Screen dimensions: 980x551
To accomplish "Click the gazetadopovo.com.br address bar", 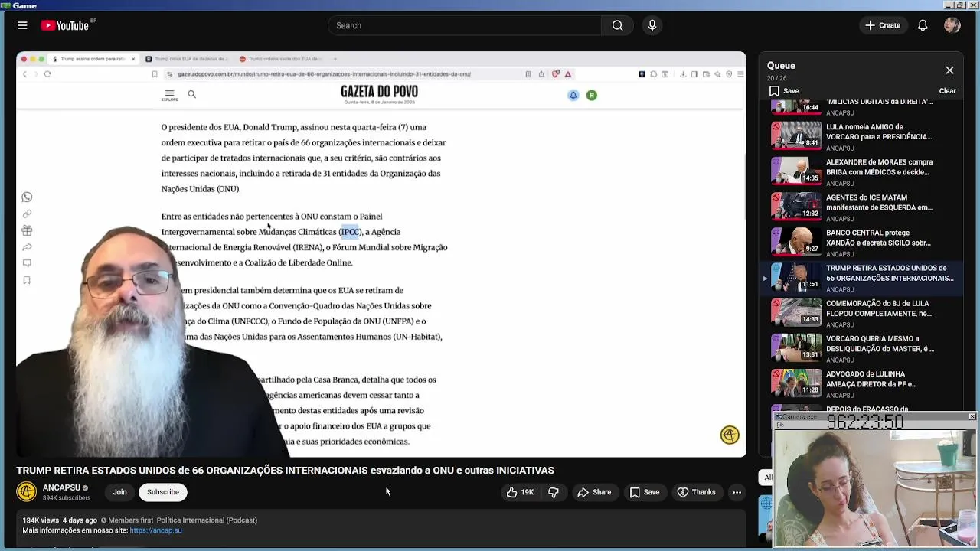I will (x=324, y=74).
